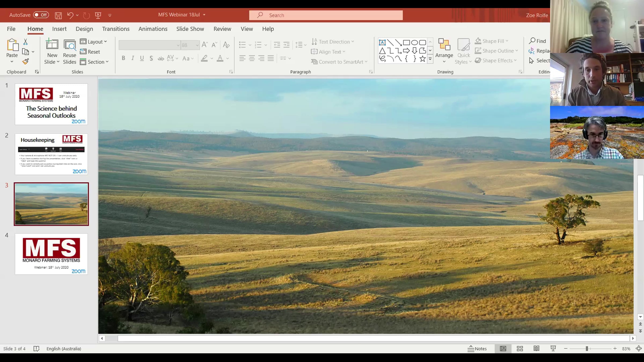Start Slide Show from status bar
644x362 pixels.
[x=553, y=349]
